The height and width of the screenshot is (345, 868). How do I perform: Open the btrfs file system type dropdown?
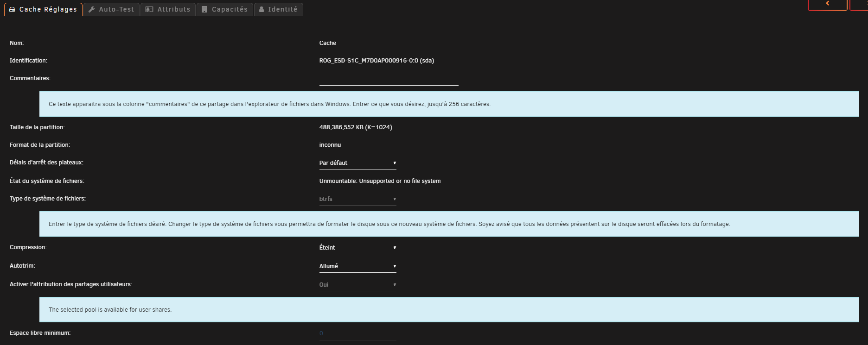click(x=357, y=199)
